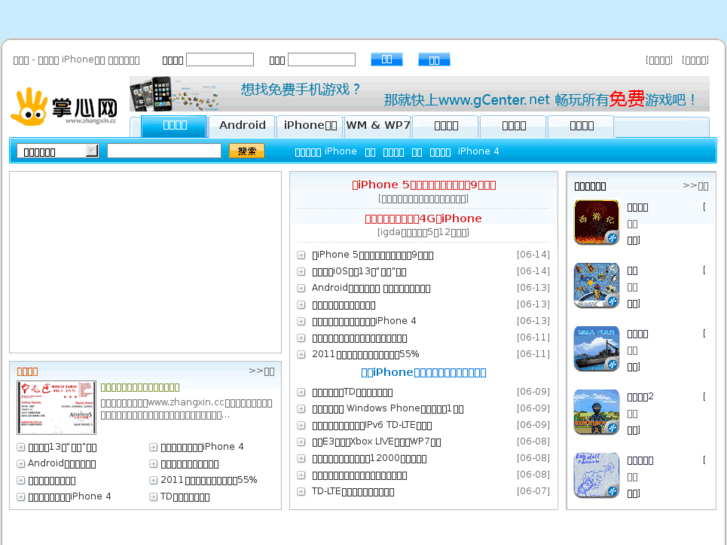This screenshot has height=545, width=727.
Task: Open the 2011 55% article dated 06-11
Action: point(365,354)
